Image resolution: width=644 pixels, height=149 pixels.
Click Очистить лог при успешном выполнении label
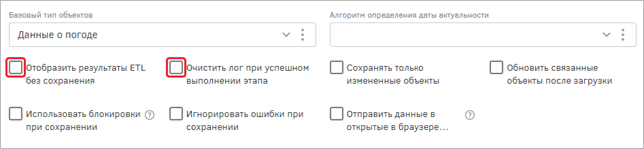pos(248,74)
